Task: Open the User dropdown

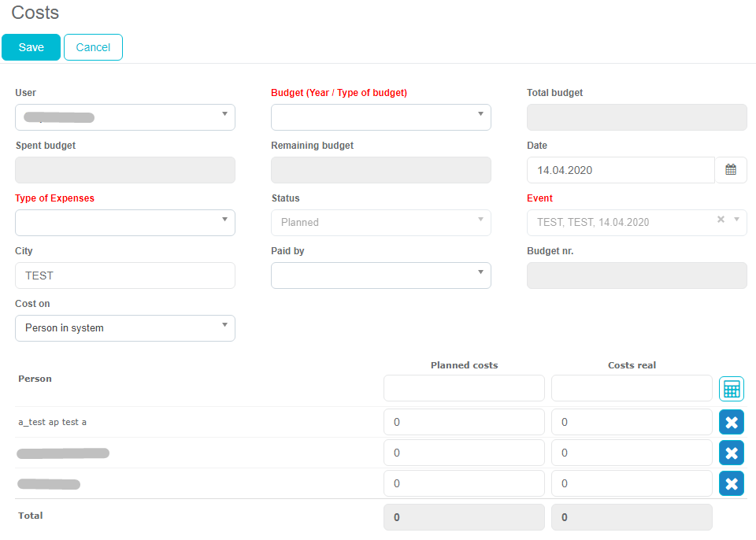Action: tap(125, 117)
